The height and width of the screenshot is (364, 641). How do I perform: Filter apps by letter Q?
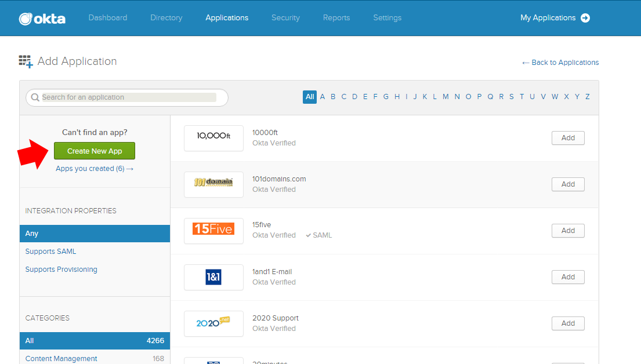(490, 97)
